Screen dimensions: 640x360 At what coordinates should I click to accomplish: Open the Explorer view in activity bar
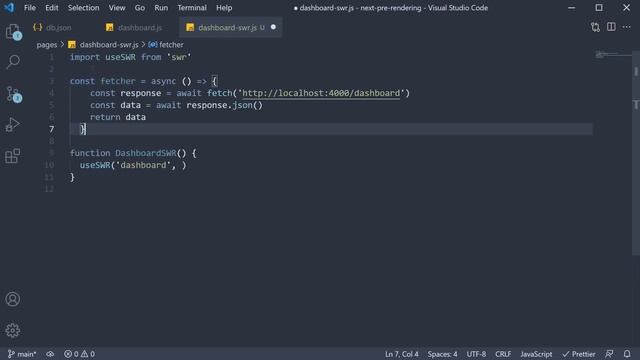(x=13, y=32)
